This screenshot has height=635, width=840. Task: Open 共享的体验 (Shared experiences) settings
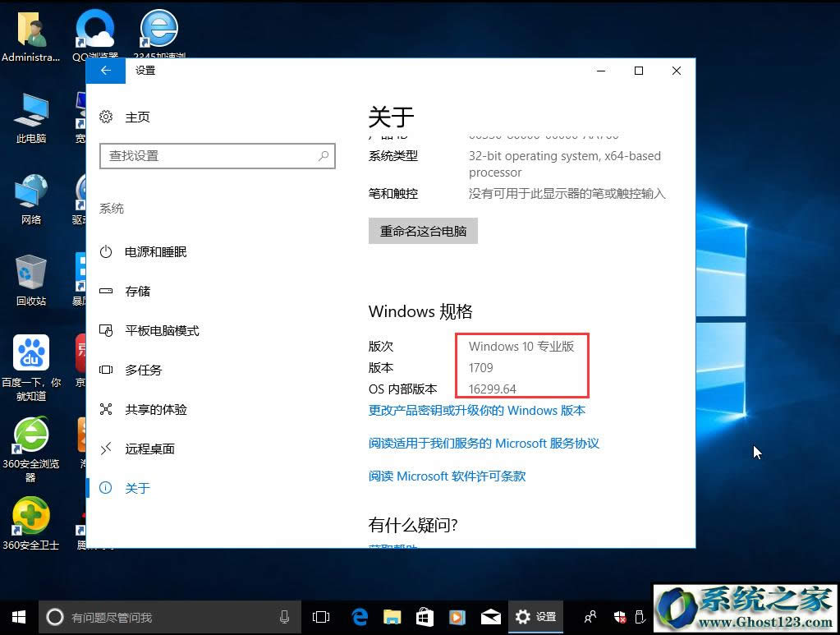pyautogui.click(x=158, y=410)
